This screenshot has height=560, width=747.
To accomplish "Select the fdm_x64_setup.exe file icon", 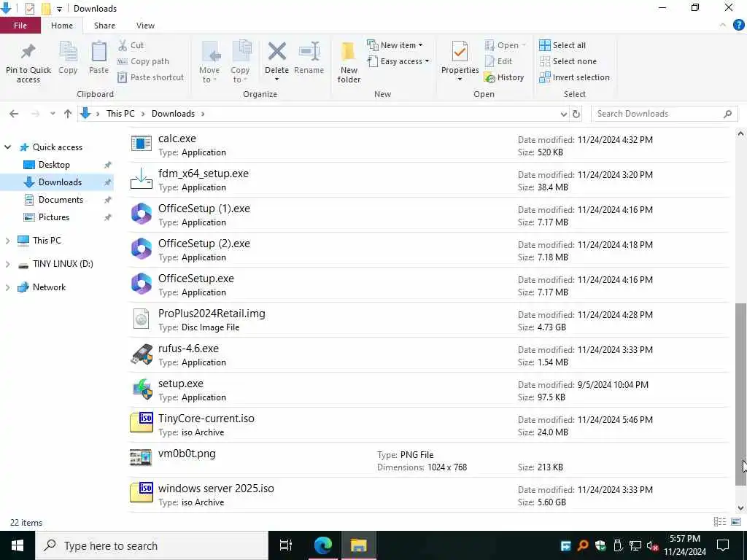I will (141, 179).
